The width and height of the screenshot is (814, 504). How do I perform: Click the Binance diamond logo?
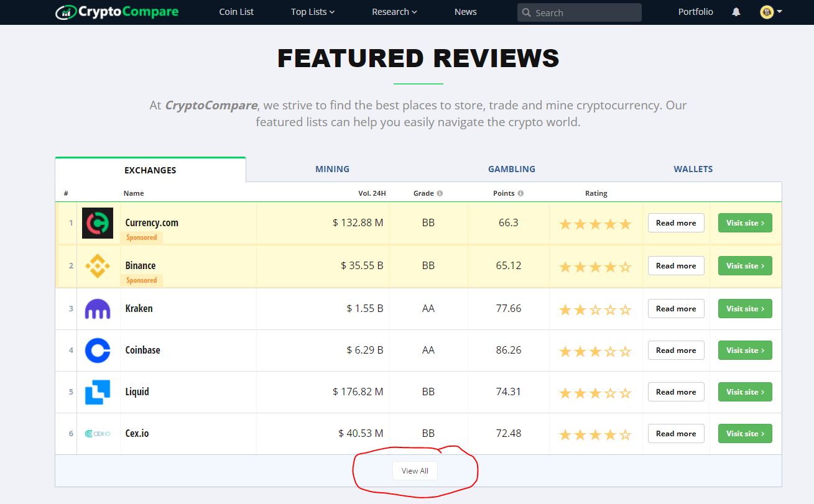pyautogui.click(x=98, y=265)
